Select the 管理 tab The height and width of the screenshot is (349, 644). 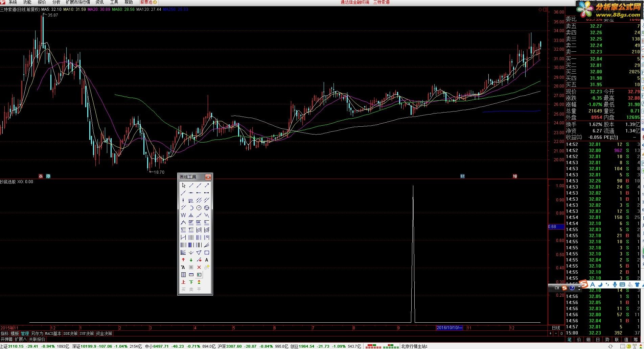coord(25,333)
